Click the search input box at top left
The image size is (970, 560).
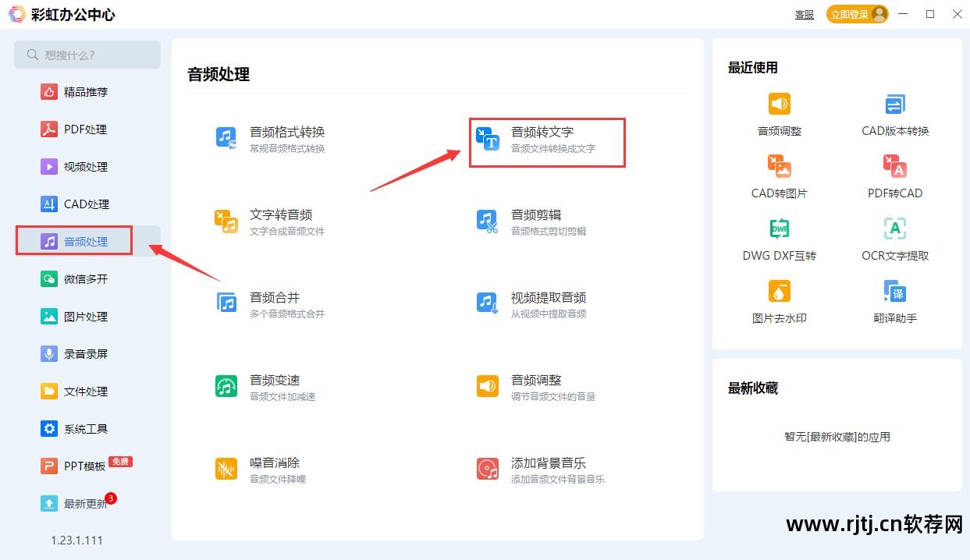87,55
